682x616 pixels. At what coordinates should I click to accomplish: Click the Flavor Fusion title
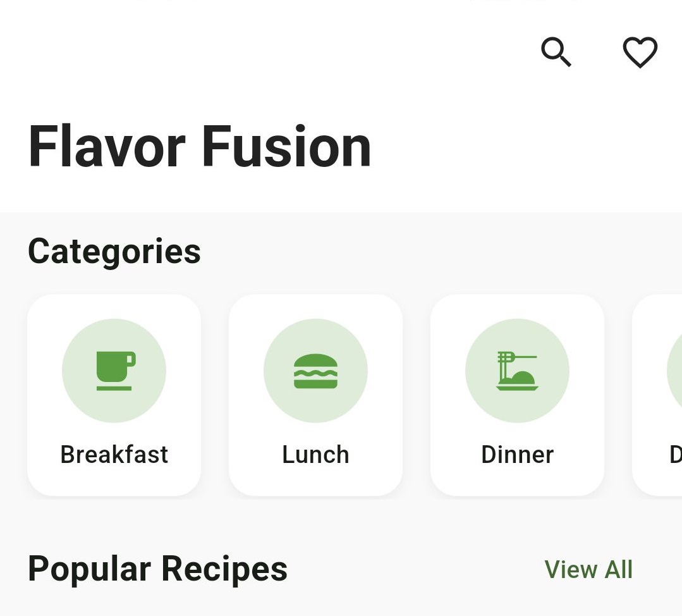coord(200,146)
